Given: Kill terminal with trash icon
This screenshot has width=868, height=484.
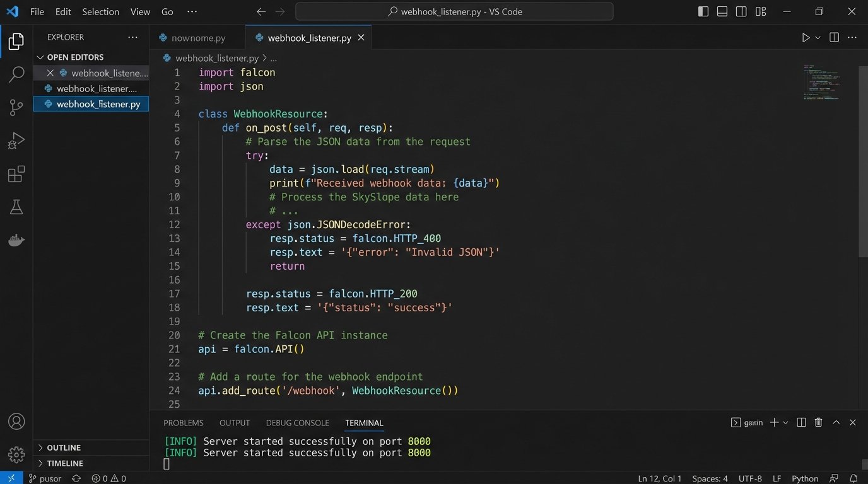Looking at the screenshot, I should click(x=818, y=423).
